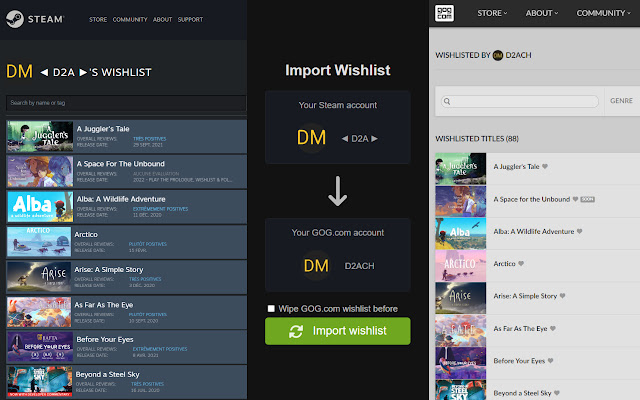Click Arise thumbnail on Steam wishlist

[39, 277]
